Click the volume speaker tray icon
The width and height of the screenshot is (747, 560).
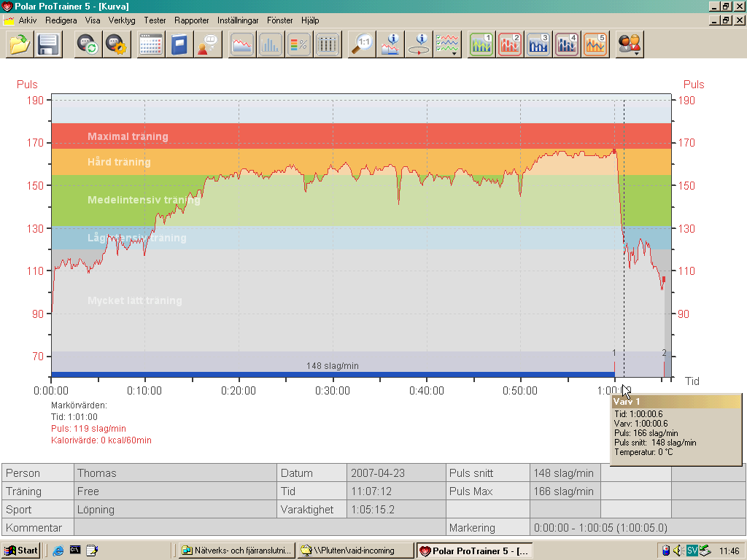[679, 551]
